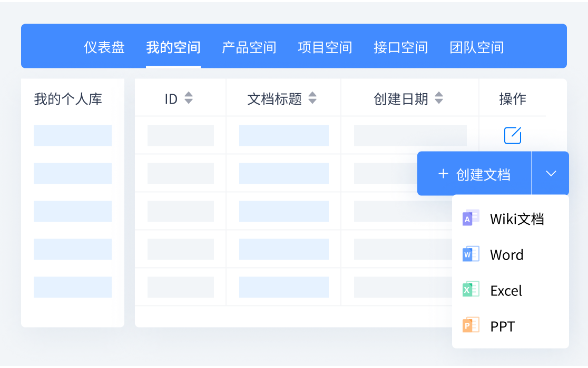Open the 接口空间 tab
The width and height of the screenshot is (588, 368).
tap(400, 47)
